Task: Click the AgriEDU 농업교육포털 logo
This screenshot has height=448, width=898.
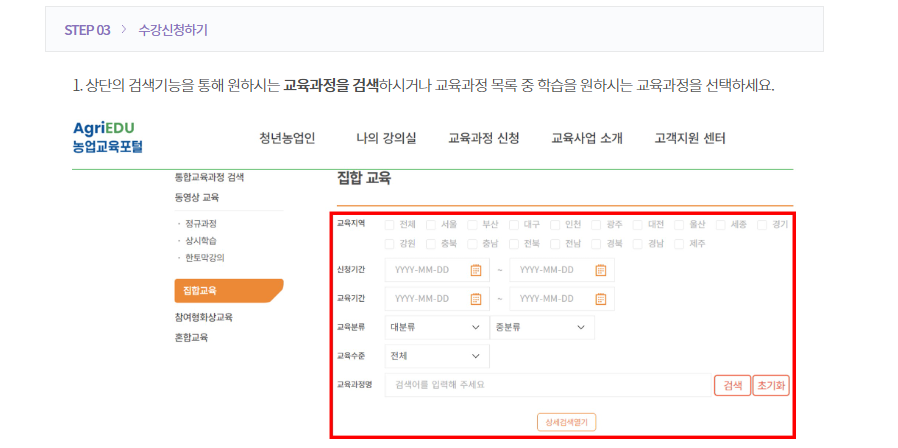Action: pos(108,137)
